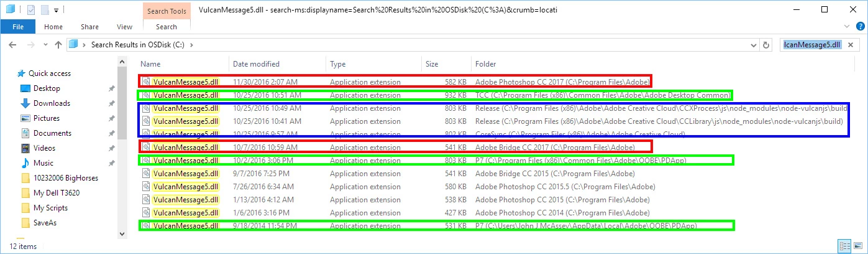Click file icon of the 1/13/2016 VulcanMessage5.dll
Image resolution: width=868 pixels, height=254 pixels.
click(x=146, y=200)
